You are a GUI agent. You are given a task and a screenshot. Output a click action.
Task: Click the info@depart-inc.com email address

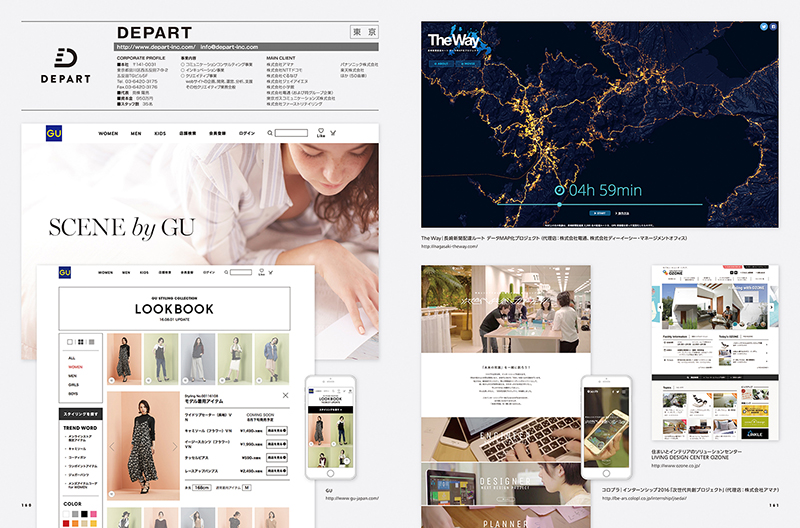(229, 47)
